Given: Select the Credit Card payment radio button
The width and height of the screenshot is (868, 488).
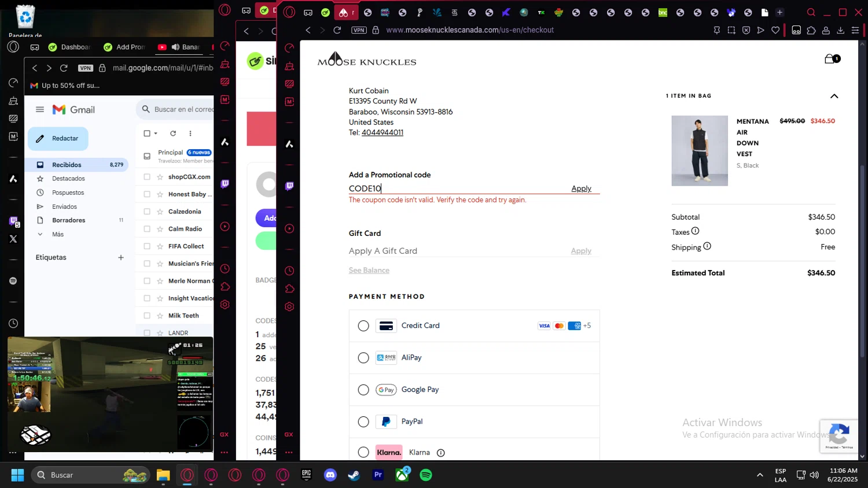Looking at the screenshot, I should [363, 326].
